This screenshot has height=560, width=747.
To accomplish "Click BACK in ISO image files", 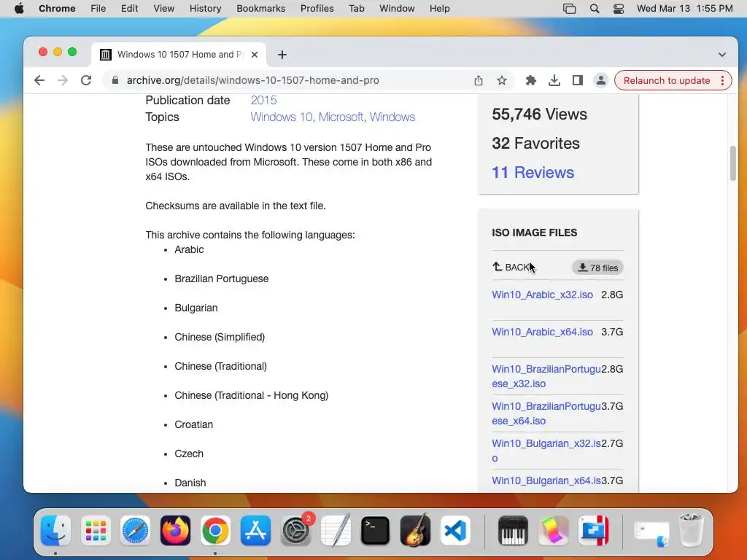I will (x=513, y=267).
